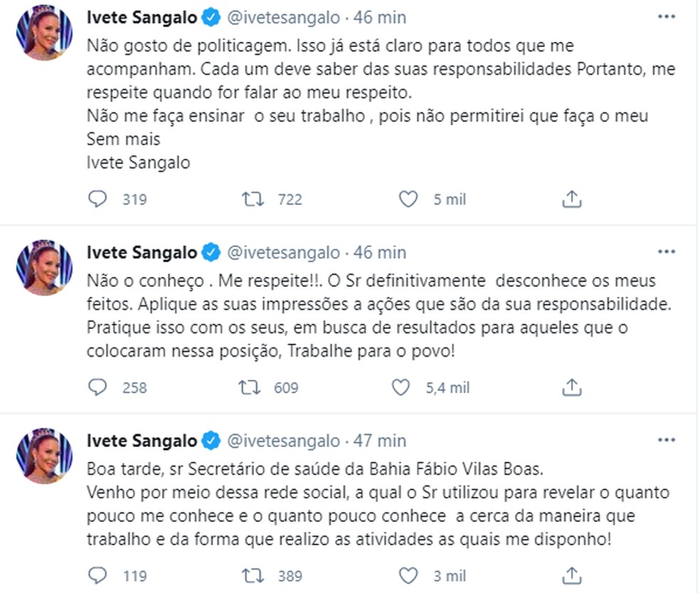
Task: Like the tweet with 3 mil likes
Action: [408, 575]
